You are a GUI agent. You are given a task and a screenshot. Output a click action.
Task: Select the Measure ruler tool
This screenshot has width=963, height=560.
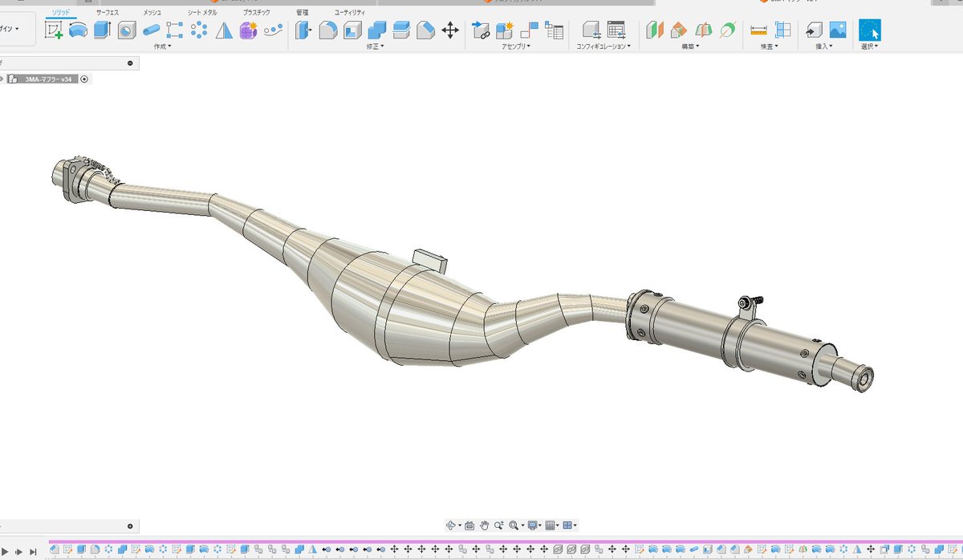[758, 30]
